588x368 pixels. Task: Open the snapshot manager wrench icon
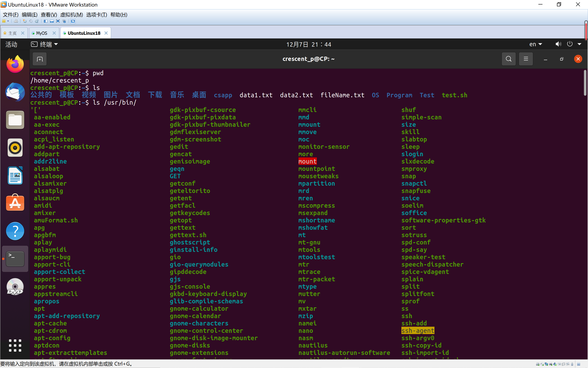37,21
